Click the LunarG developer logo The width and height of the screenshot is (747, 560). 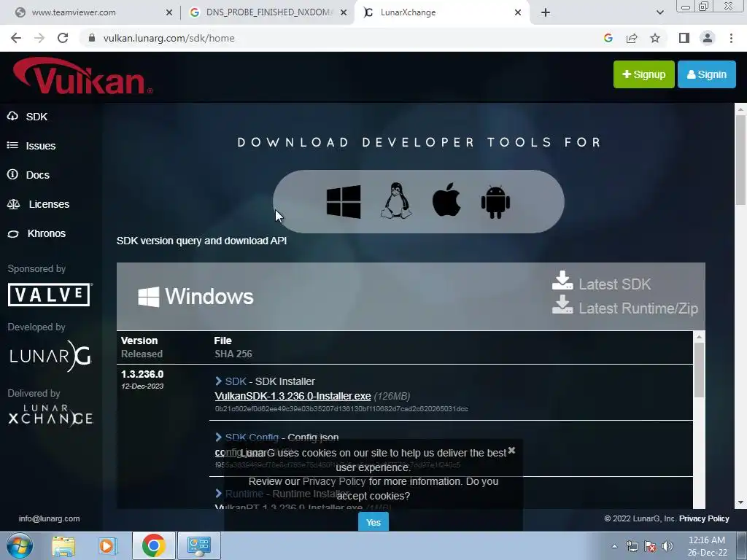point(50,356)
